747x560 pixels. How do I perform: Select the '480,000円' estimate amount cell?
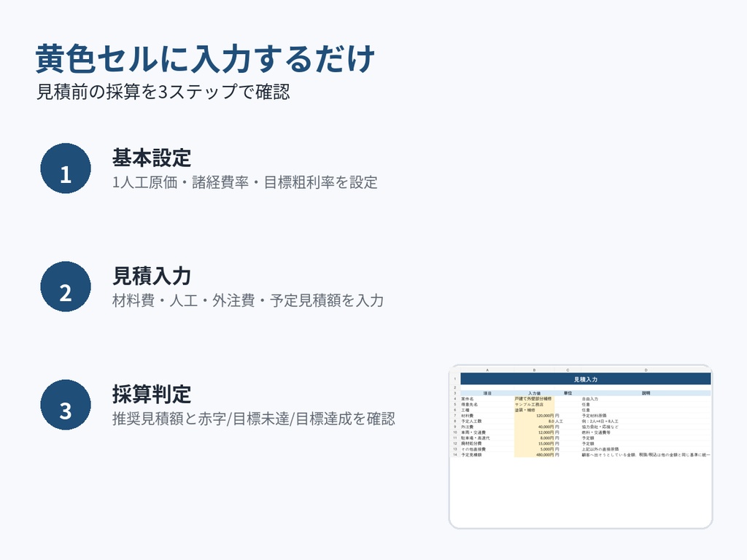(534, 455)
